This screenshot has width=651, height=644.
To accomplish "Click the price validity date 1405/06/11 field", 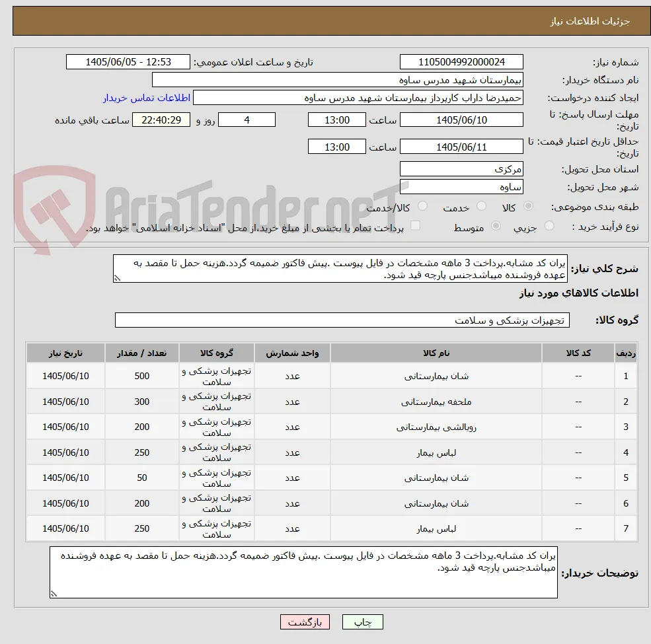I will tap(461, 147).
